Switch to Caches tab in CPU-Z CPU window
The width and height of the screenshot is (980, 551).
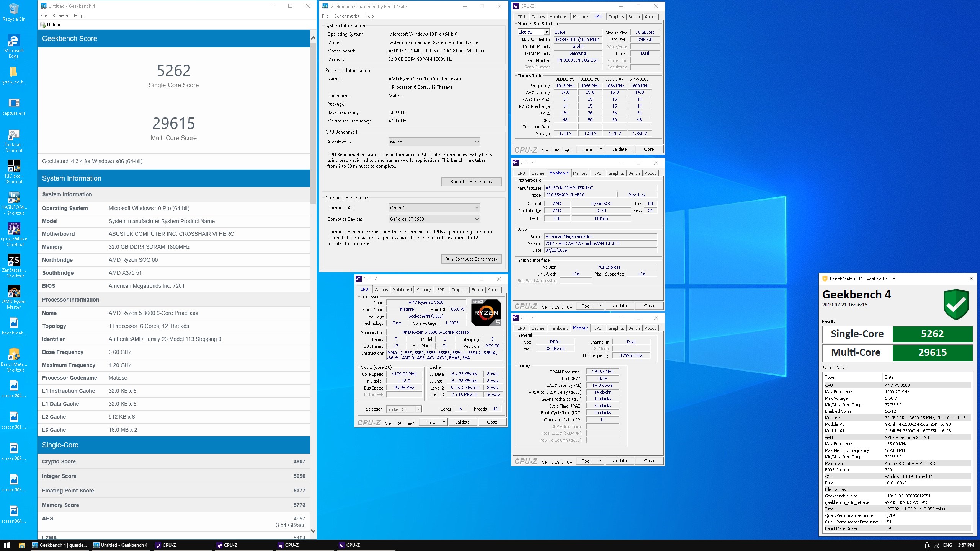pos(381,290)
